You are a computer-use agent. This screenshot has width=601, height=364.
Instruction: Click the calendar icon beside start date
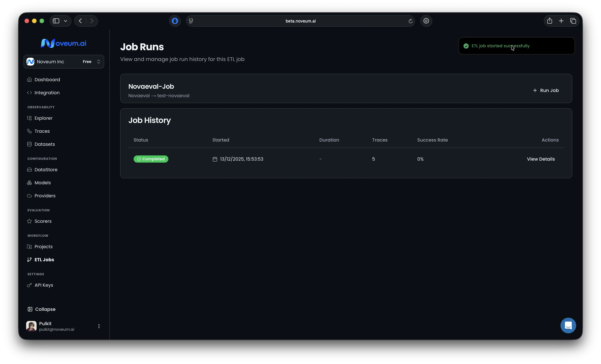[x=215, y=159]
